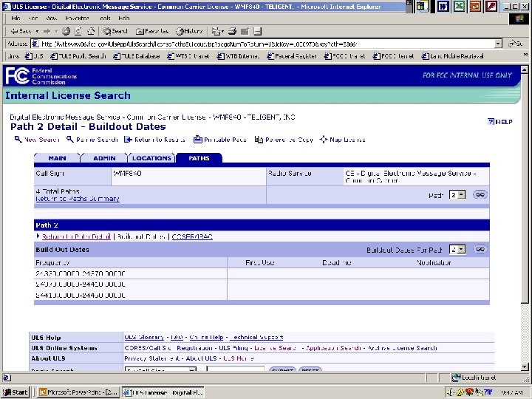Open the Path number dropdown near call sign
The height and width of the screenshot is (399, 532).
tap(457, 195)
